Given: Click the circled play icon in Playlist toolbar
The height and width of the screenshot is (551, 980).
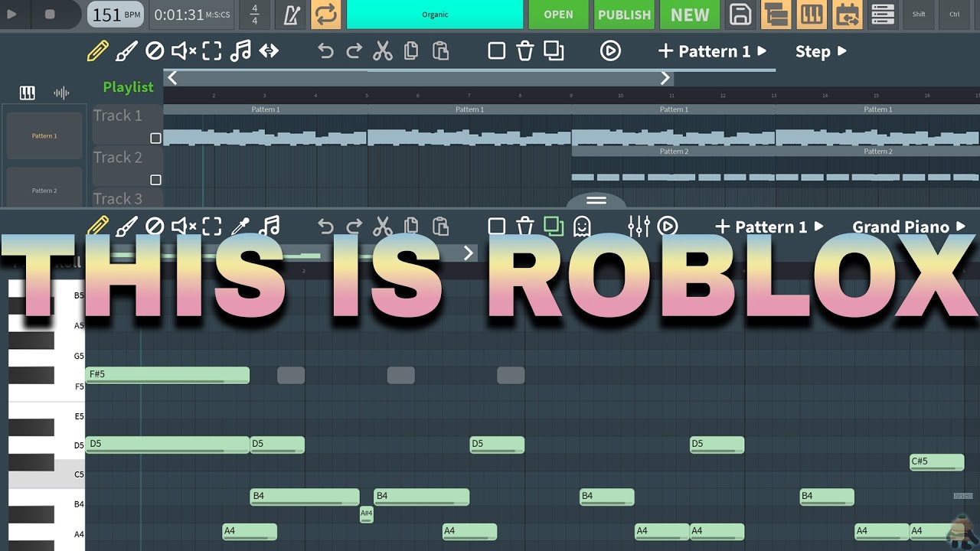Looking at the screenshot, I should [610, 51].
